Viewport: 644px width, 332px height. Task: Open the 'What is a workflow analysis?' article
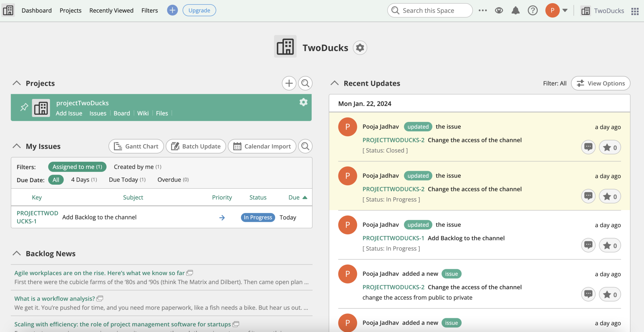pyautogui.click(x=54, y=298)
